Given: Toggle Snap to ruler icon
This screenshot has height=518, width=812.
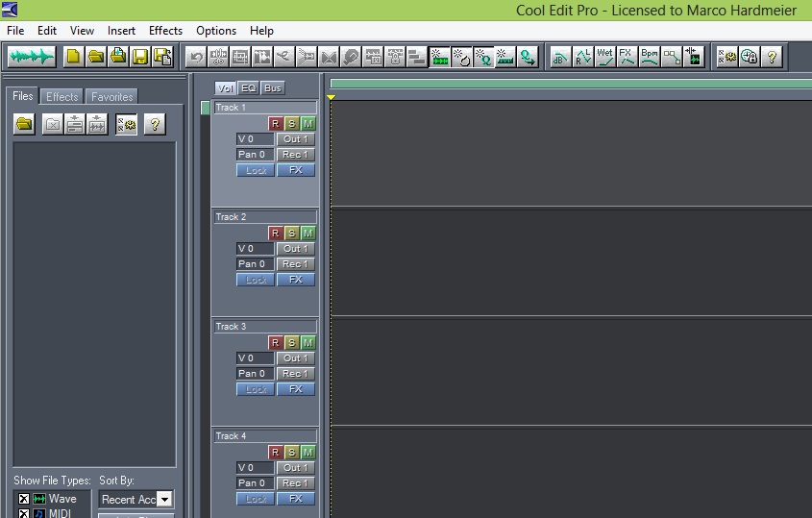Looking at the screenshot, I should (x=504, y=57).
